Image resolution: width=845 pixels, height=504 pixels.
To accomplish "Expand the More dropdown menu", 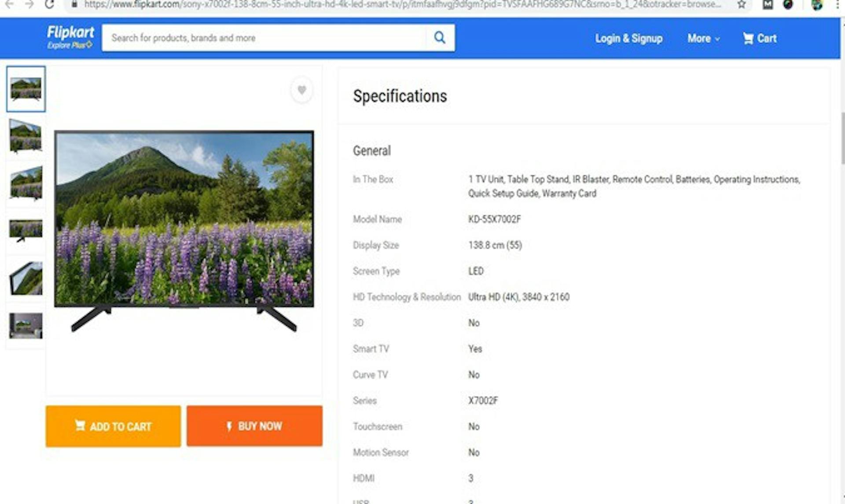I will (703, 38).
